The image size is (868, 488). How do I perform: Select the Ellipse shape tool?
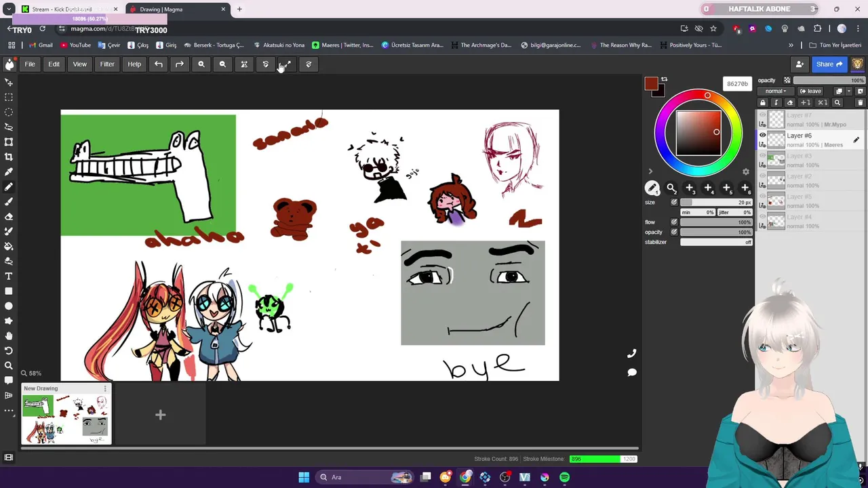point(9,306)
